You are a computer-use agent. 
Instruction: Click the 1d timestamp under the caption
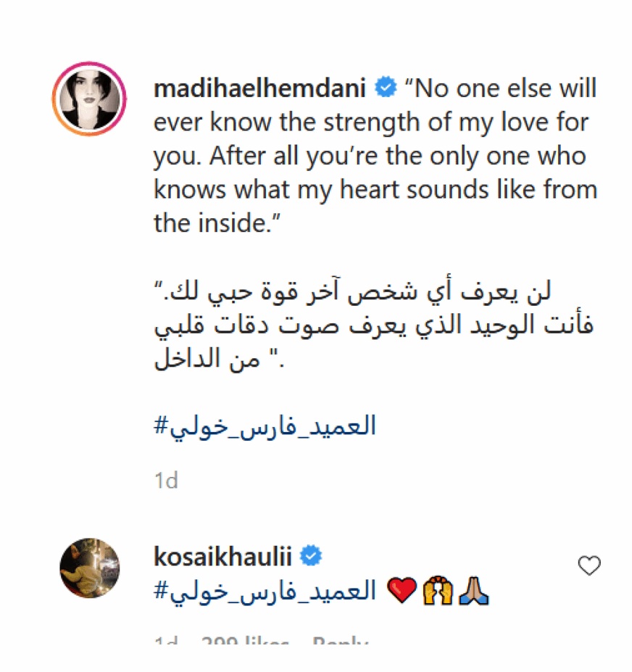[x=165, y=479]
